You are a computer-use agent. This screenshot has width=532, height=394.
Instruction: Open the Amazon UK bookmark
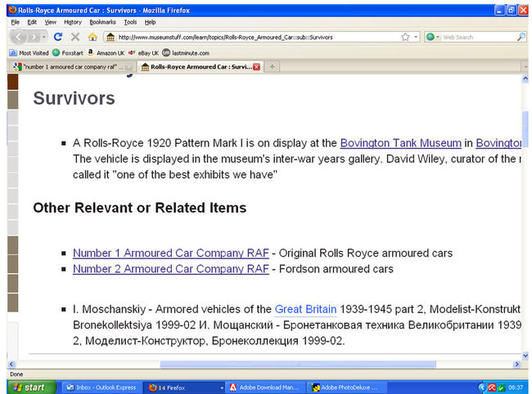[x=106, y=53]
